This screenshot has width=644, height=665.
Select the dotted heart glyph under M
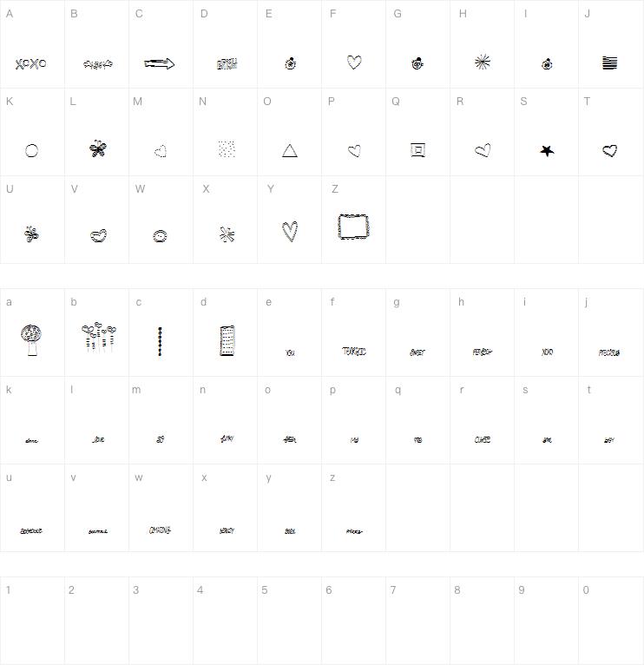pyautogui.click(x=161, y=151)
